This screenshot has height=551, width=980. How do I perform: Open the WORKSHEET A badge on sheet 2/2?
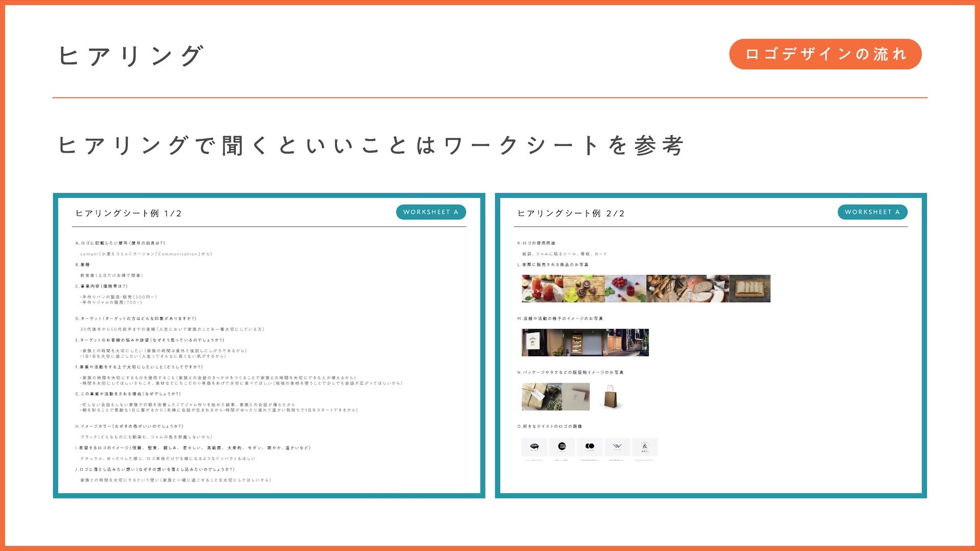874,211
